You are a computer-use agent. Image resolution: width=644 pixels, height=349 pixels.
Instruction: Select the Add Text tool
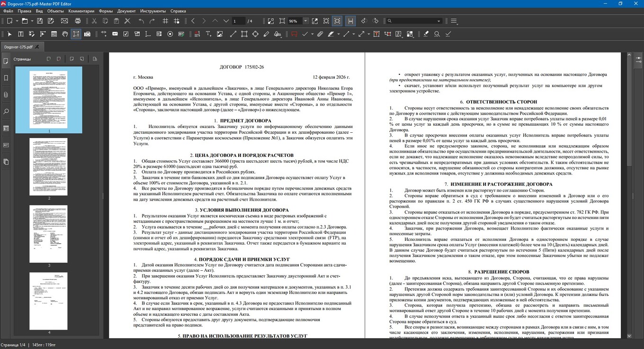(x=208, y=34)
